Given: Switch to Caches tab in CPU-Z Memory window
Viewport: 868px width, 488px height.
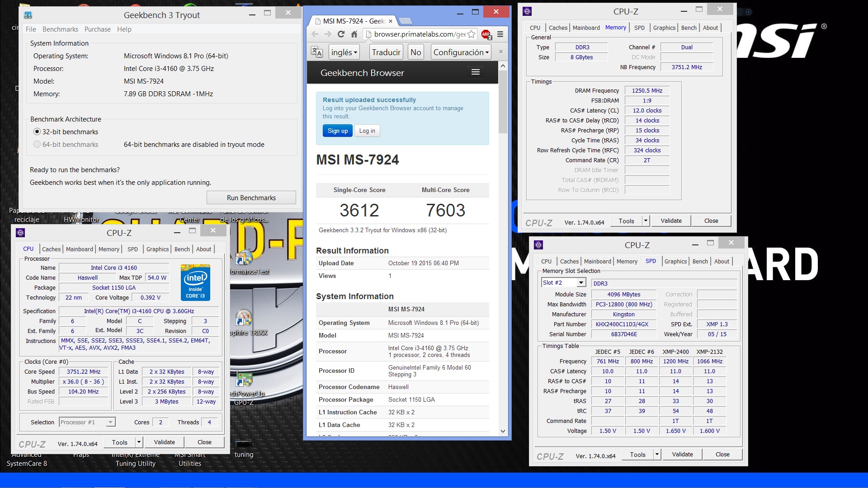Looking at the screenshot, I should tap(558, 28).
